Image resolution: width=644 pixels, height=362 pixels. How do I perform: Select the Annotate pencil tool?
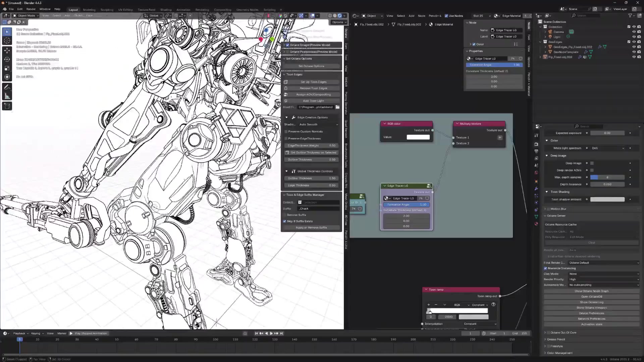tap(7, 87)
